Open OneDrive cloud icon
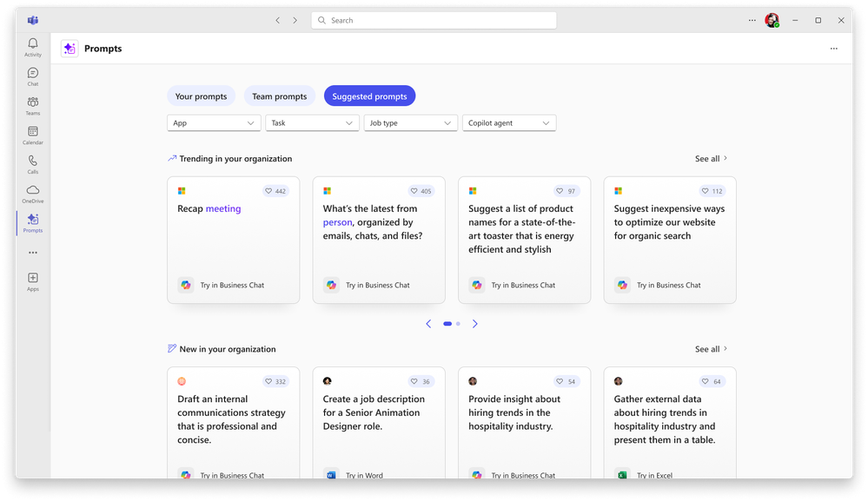 point(33,194)
